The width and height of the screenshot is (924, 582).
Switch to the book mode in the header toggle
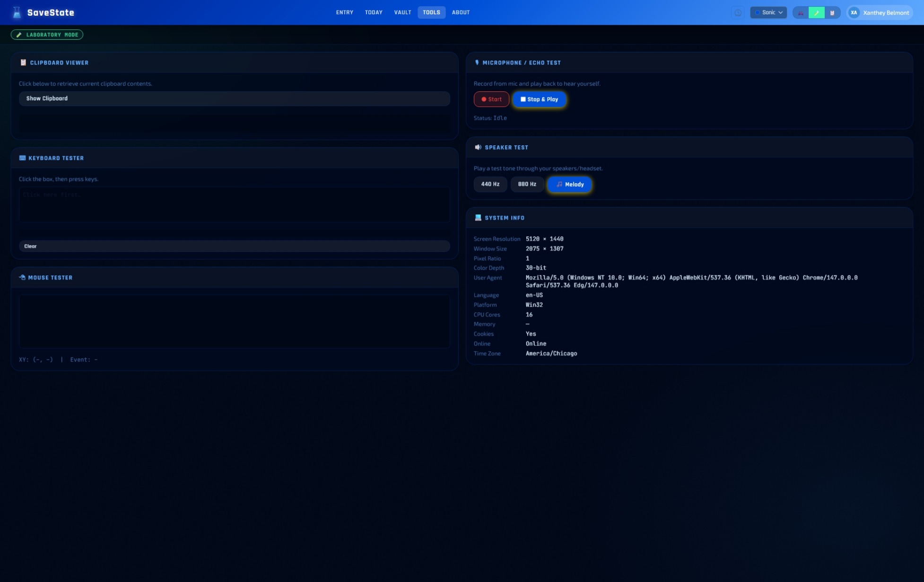click(x=832, y=12)
